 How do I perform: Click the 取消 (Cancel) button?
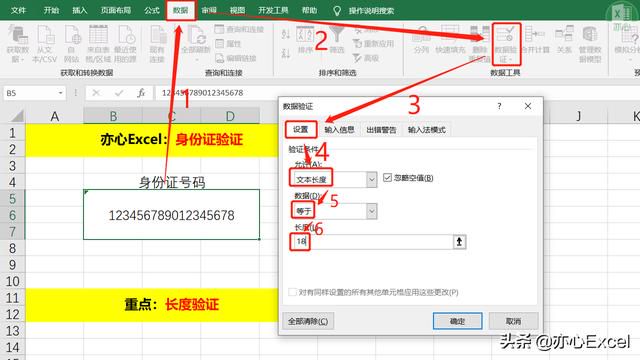[x=513, y=321]
